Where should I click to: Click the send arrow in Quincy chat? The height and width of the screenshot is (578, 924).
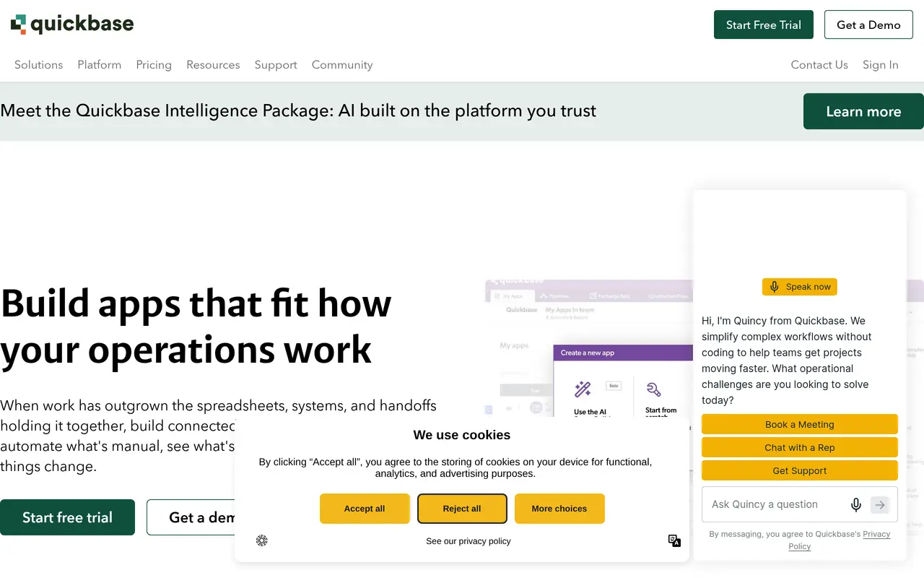880,505
